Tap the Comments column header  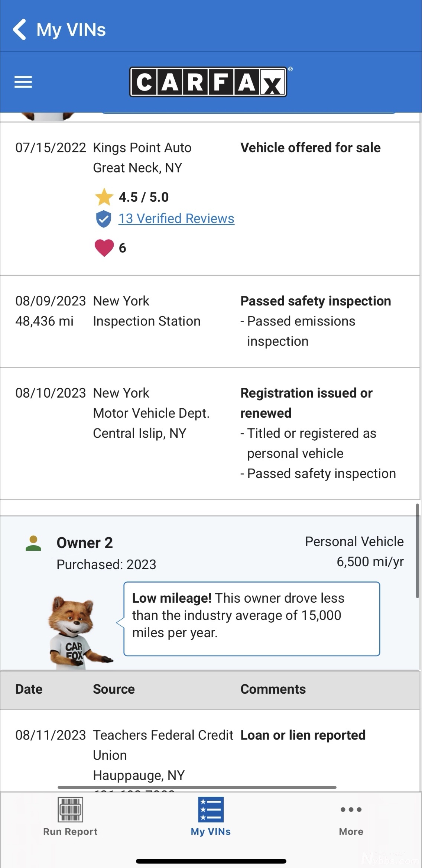click(x=273, y=689)
